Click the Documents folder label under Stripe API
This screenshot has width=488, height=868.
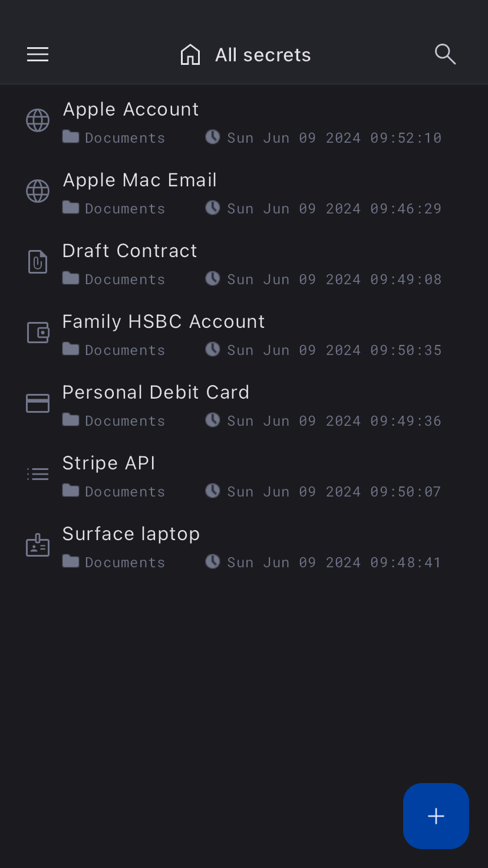124,492
